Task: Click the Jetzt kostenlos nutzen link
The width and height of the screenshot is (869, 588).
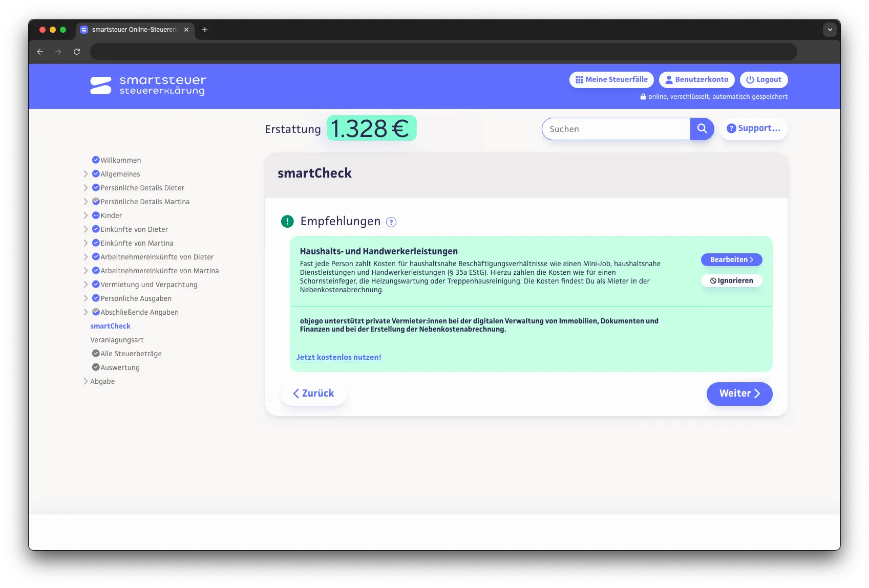Action: (338, 357)
